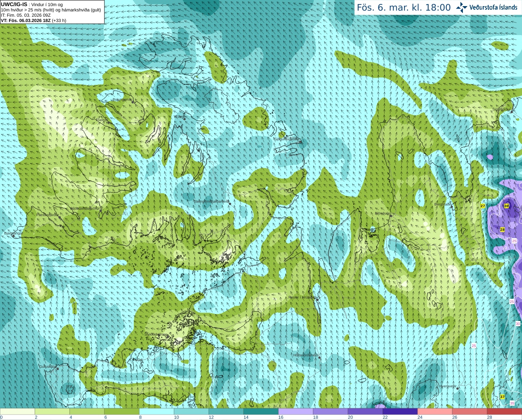Select the 6–8 m/s olive green legend swatch
This screenshot has height=420, width=522.
tap(122, 411)
